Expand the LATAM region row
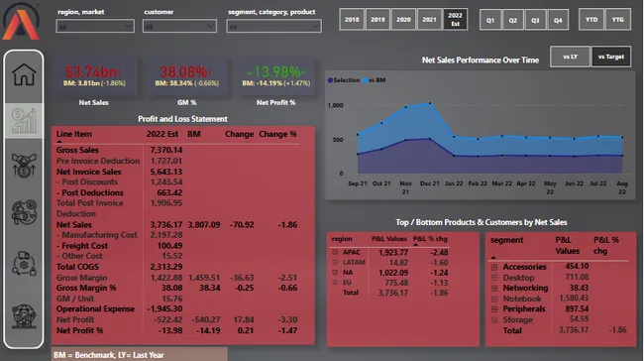Screen dimensions: 644x361 click(335, 262)
